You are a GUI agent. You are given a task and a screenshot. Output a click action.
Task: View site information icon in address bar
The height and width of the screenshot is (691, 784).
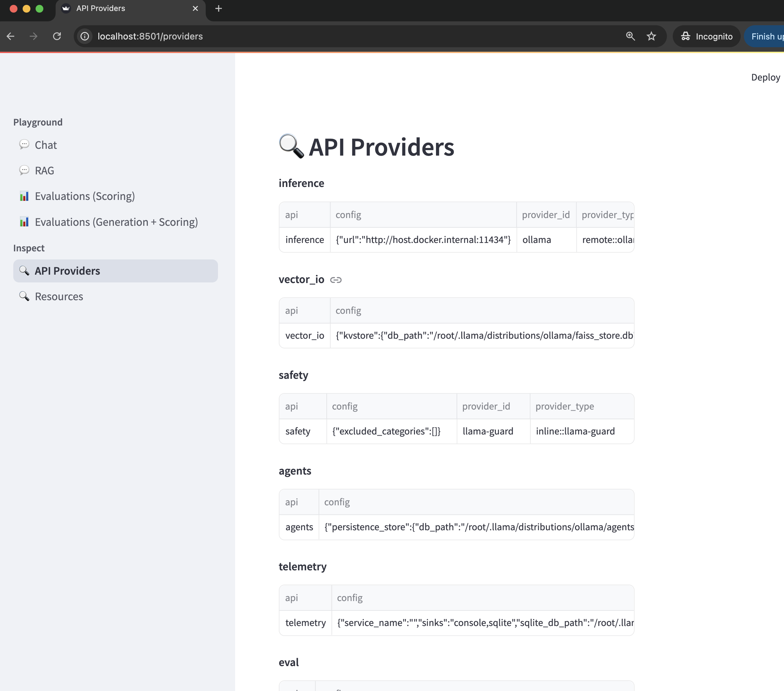pos(84,37)
